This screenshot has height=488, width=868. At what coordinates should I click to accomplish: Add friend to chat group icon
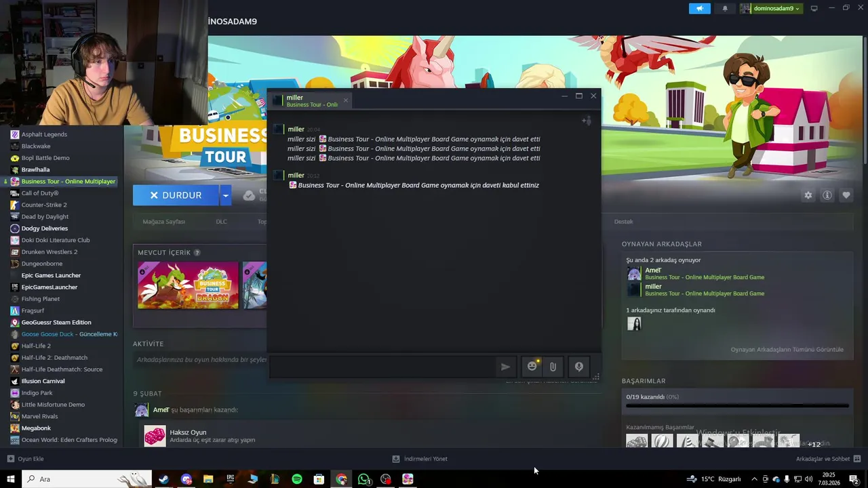587,121
